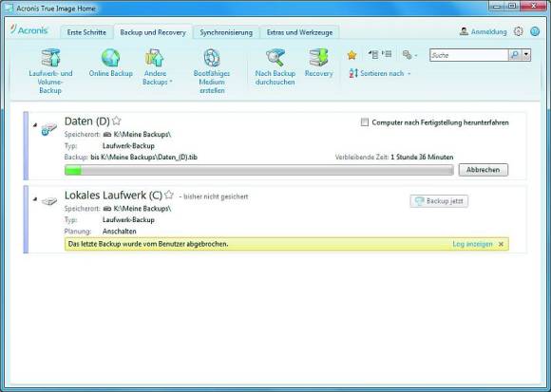Click the Daten (D) title
551x392 pixels.
pos(87,121)
